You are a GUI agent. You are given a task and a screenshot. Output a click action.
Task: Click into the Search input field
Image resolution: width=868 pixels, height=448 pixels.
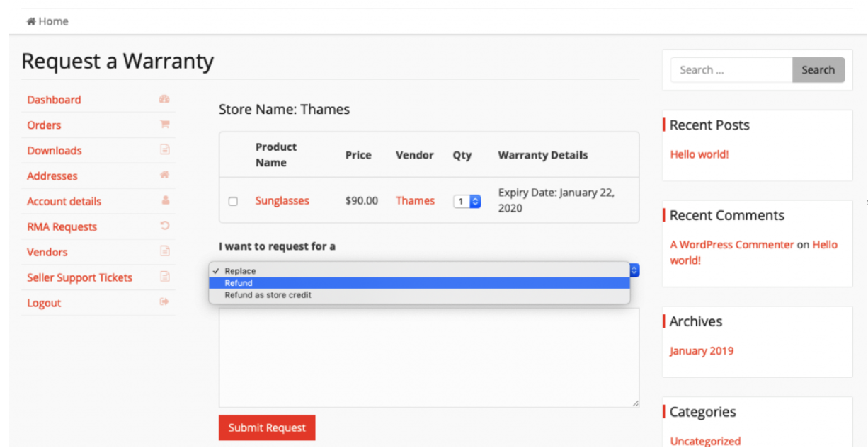pos(731,70)
